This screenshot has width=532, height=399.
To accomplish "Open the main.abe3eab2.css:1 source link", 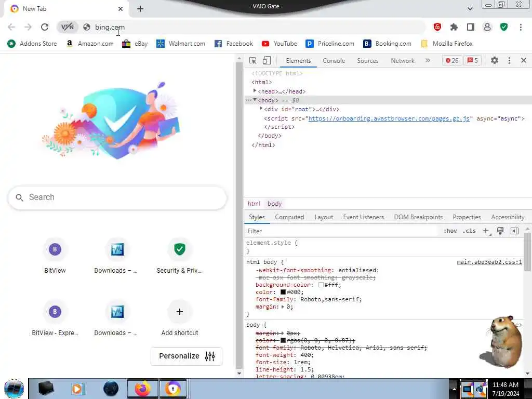I will tap(489, 262).
